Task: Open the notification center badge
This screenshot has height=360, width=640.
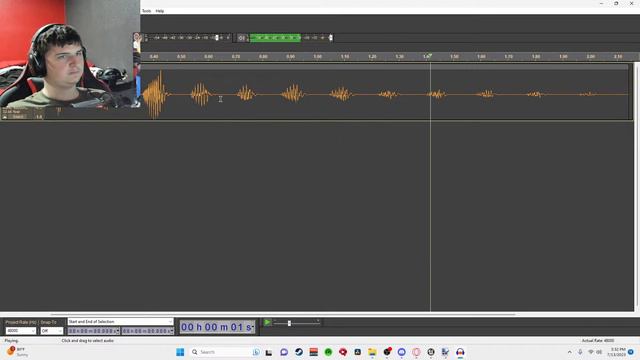Action: (631, 352)
